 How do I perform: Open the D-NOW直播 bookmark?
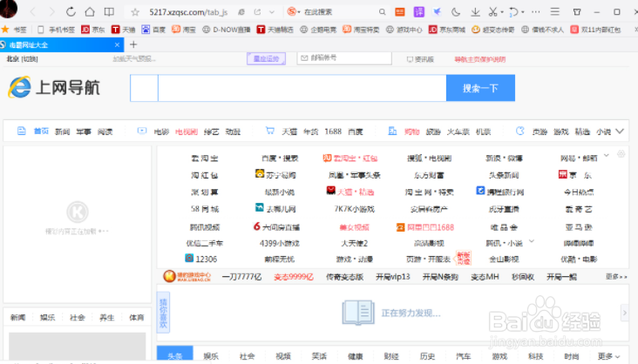[x=227, y=30]
